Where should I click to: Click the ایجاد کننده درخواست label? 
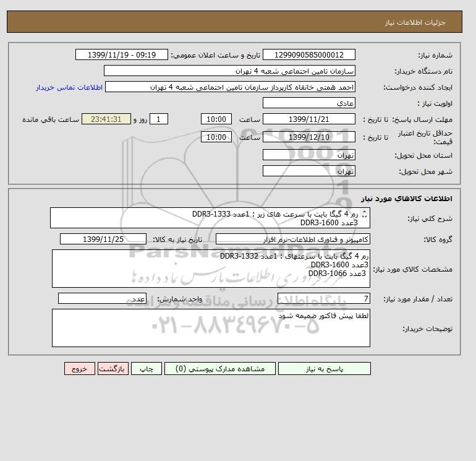coord(418,87)
